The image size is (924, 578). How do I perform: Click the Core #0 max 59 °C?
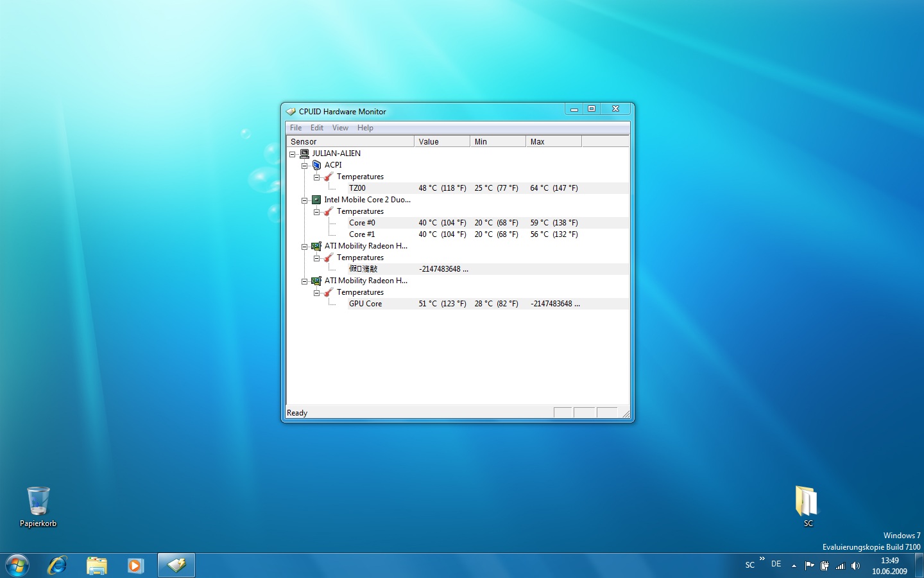(x=554, y=223)
